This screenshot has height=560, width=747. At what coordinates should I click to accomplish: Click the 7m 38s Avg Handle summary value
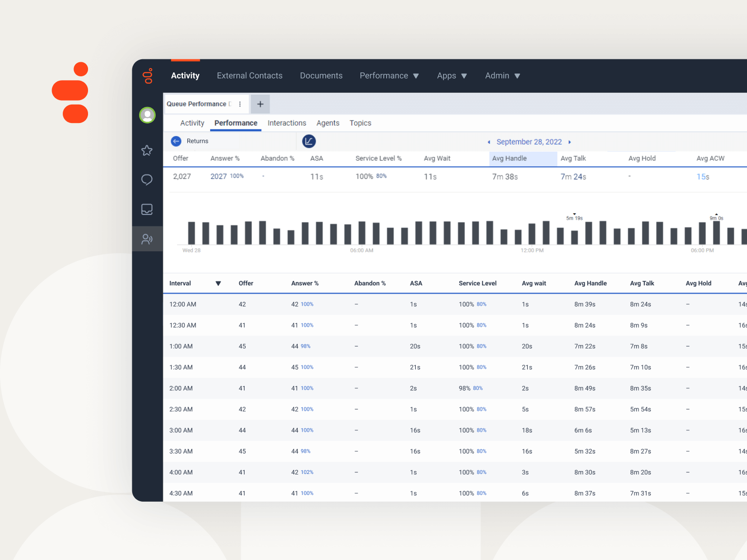click(x=505, y=176)
